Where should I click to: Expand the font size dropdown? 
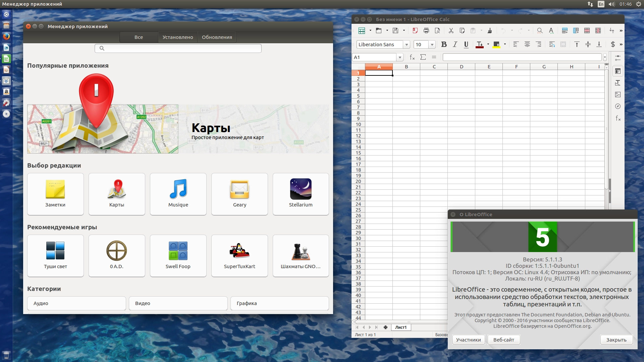click(x=432, y=45)
